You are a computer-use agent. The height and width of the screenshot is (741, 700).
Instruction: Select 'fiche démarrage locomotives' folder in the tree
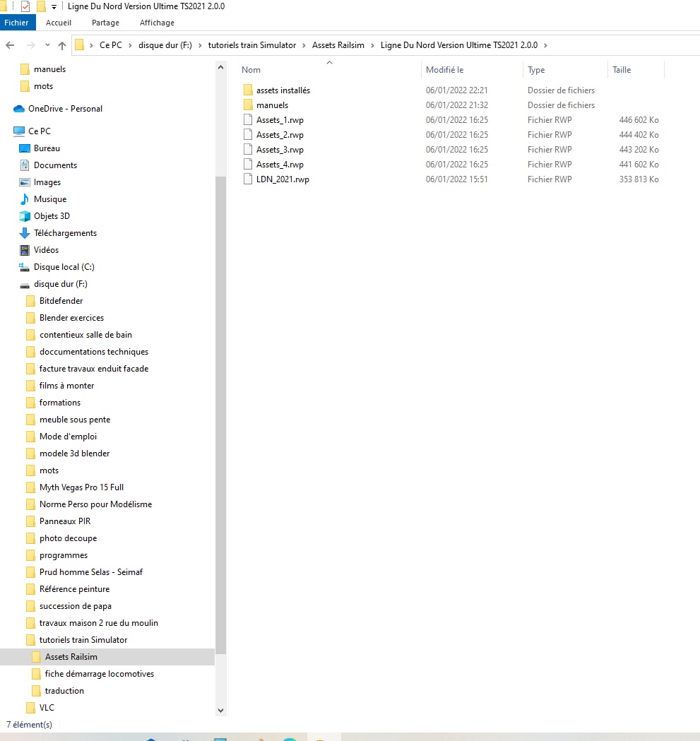(x=99, y=674)
